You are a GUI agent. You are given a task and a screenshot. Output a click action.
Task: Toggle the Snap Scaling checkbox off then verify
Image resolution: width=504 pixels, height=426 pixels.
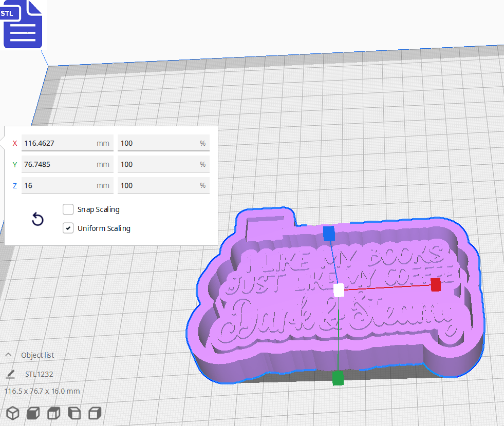[x=68, y=209]
